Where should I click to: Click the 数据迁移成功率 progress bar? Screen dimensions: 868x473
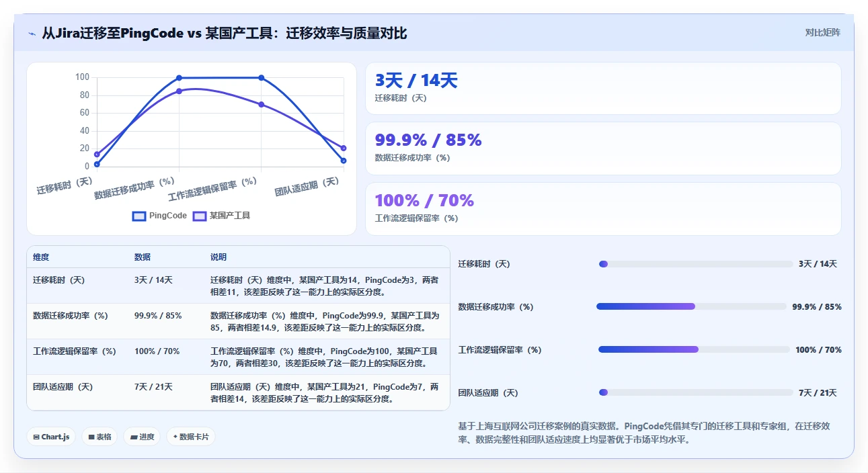pyautogui.click(x=691, y=306)
